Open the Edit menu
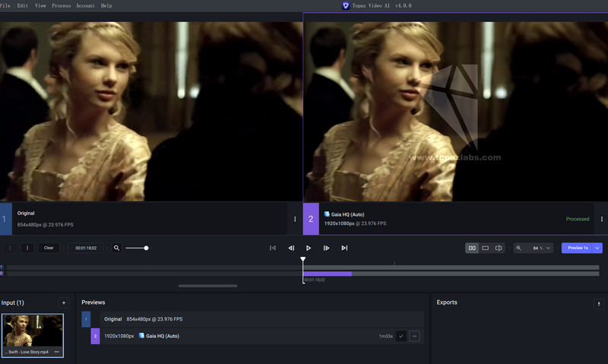608x364 pixels. point(23,6)
